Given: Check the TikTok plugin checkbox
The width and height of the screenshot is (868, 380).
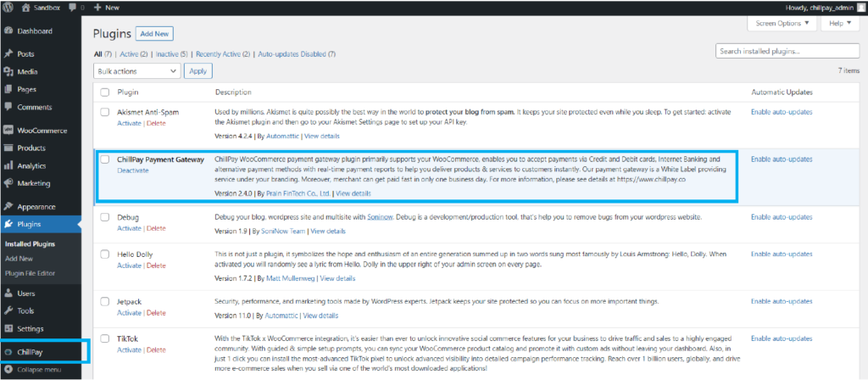Looking at the screenshot, I should click(104, 338).
